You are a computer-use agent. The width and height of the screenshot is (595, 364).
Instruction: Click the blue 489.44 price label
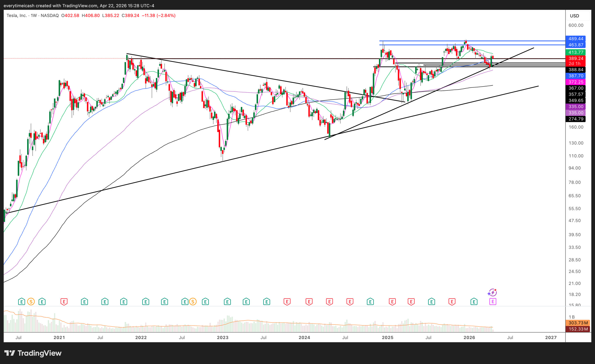[x=576, y=39]
